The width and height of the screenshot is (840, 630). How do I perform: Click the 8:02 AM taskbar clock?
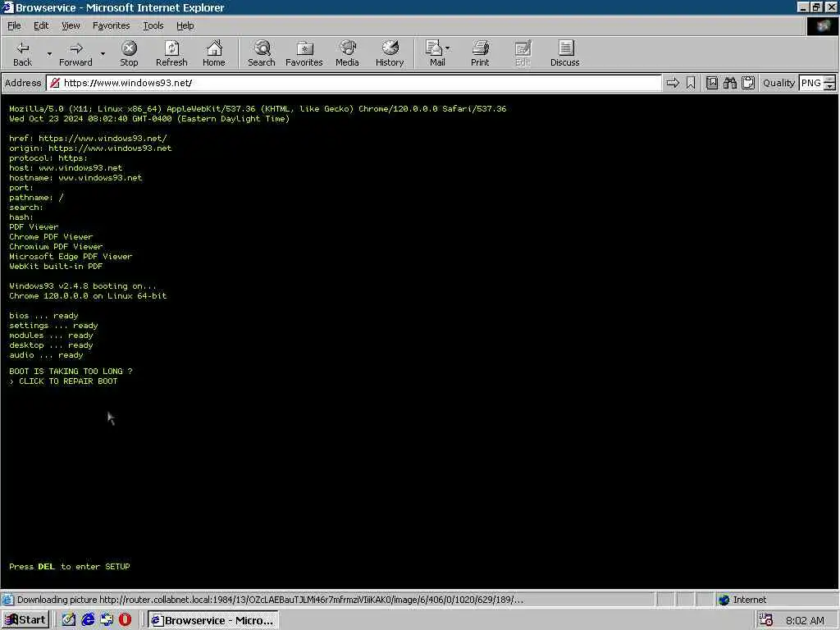point(805,620)
